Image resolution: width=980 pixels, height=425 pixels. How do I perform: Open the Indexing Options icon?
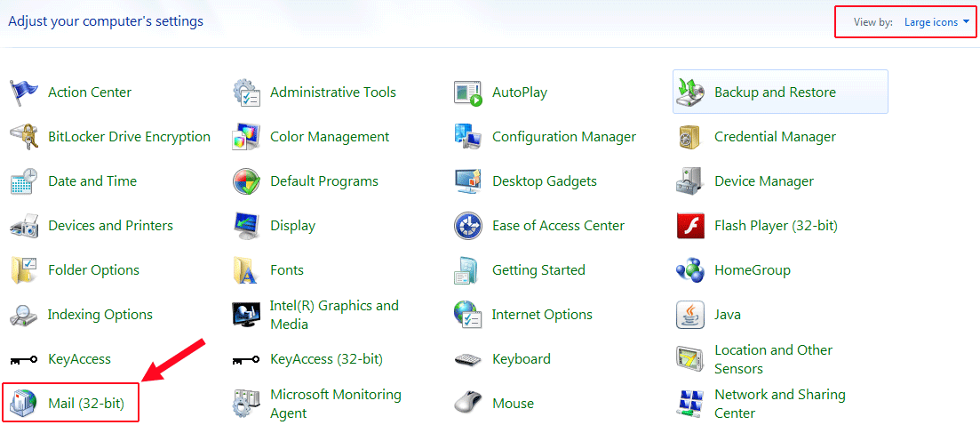click(24, 315)
